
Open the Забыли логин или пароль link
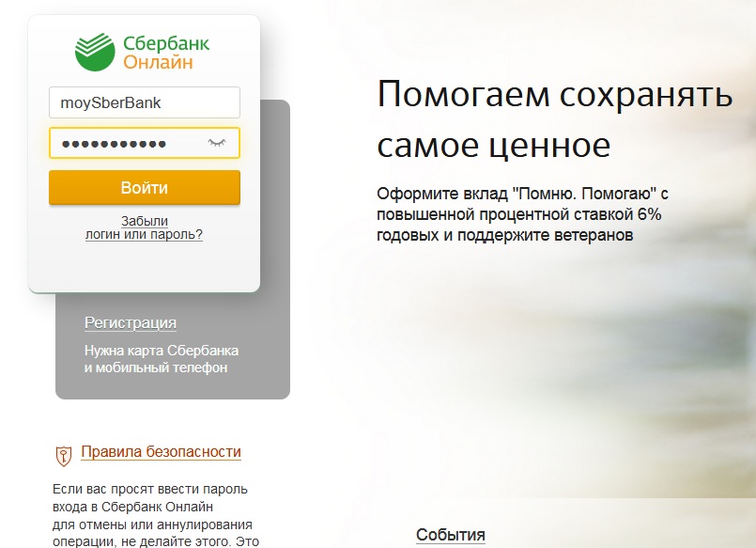(145, 227)
